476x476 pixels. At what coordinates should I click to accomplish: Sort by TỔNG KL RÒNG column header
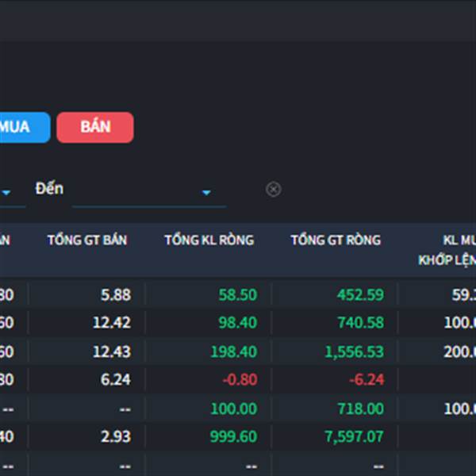pyautogui.click(x=209, y=240)
